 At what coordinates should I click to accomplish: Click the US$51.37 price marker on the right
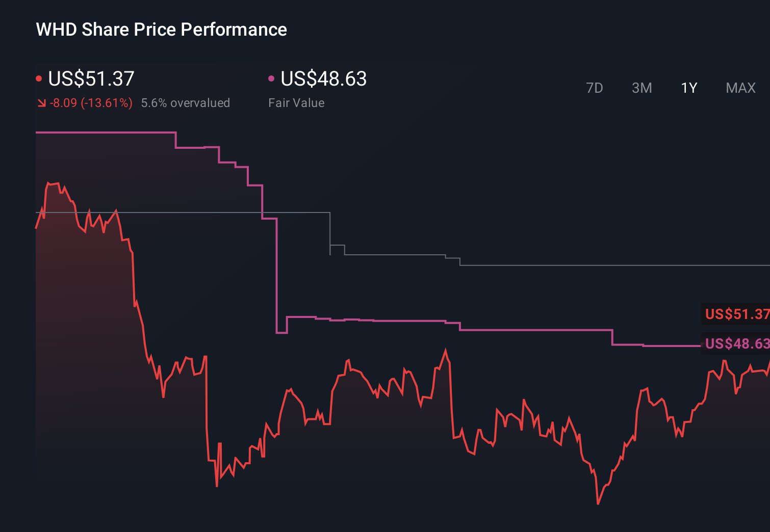pyautogui.click(x=736, y=314)
